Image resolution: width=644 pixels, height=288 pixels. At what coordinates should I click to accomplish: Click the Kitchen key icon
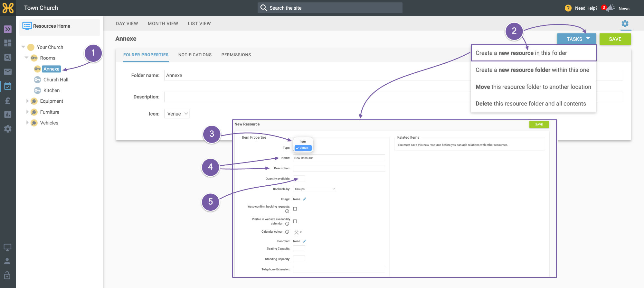(37, 90)
